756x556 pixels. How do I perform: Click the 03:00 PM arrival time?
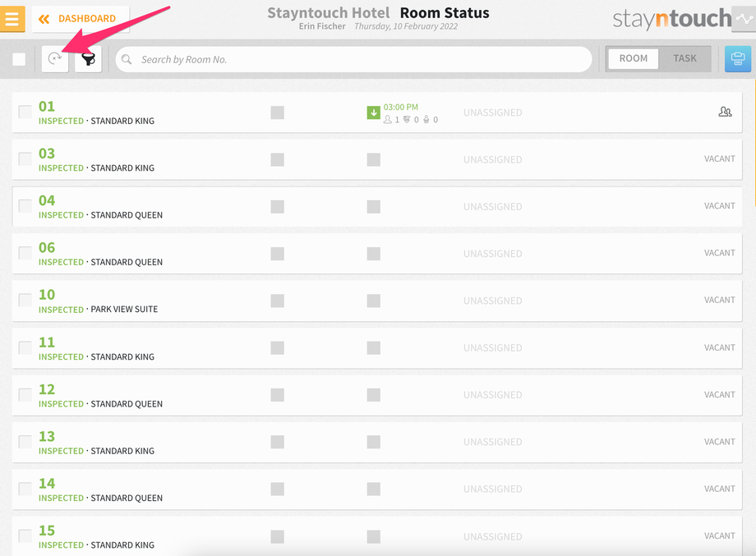point(401,107)
